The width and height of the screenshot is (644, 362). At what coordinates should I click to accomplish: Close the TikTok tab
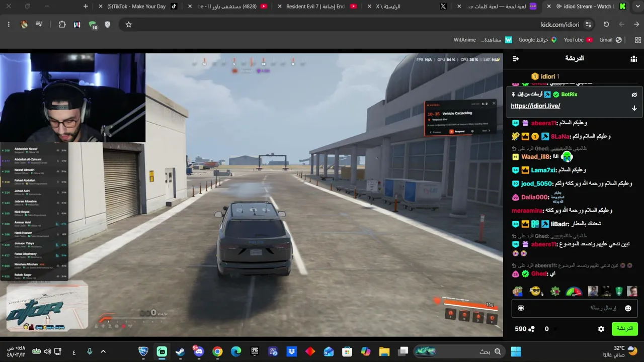click(x=101, y=7)
